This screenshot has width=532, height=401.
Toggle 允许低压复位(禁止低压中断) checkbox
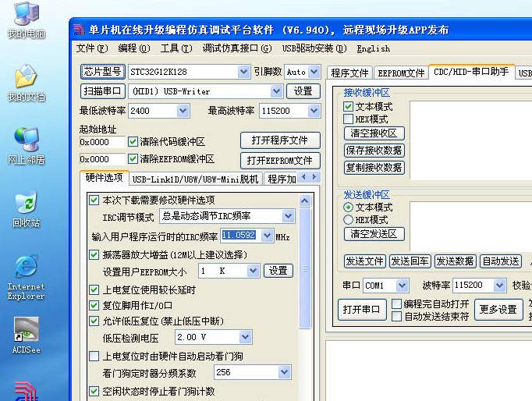[94, 321]
